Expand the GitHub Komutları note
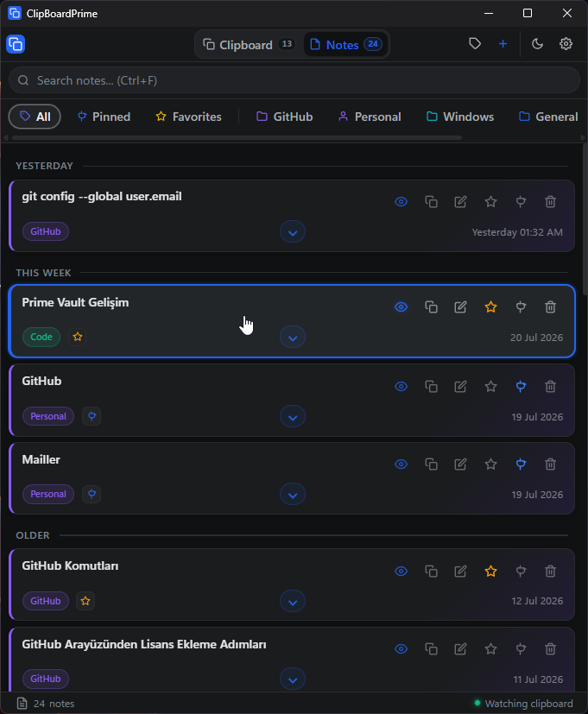 pos(293,601)
